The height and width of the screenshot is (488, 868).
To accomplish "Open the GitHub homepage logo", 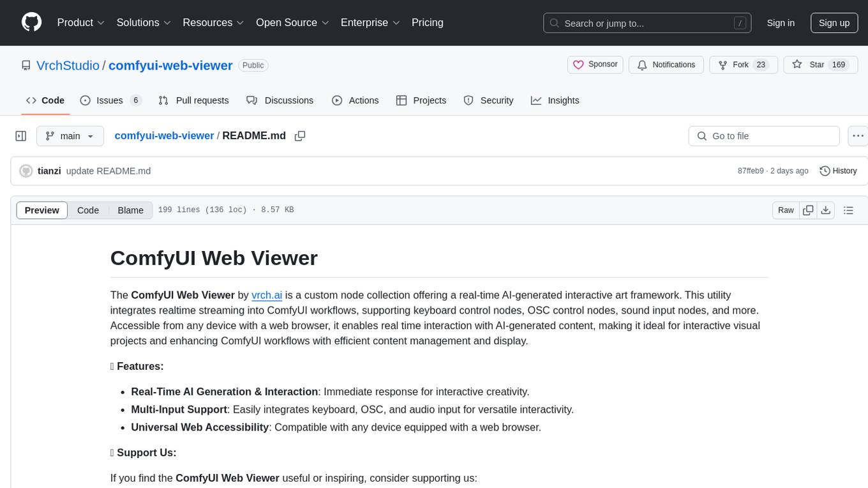I will tap(31, 22).
